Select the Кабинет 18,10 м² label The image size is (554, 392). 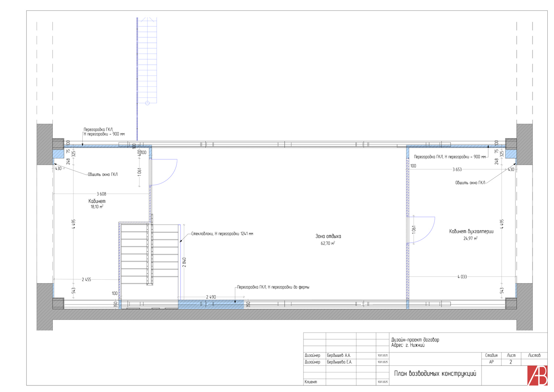coord(97,204)
